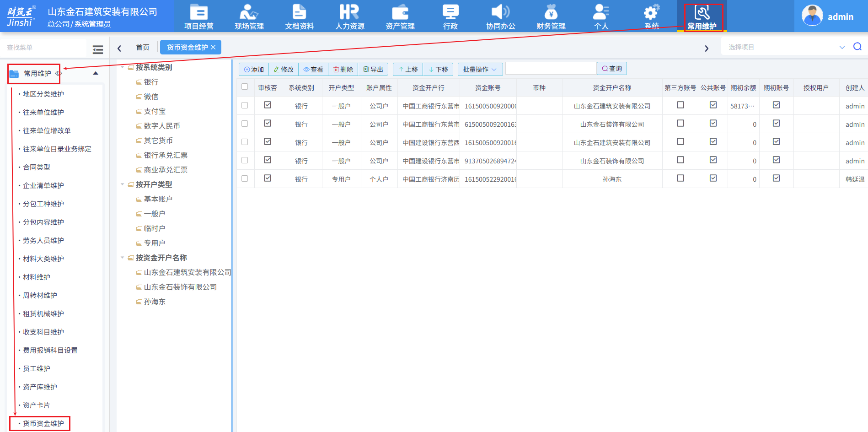The width and height of the screenshot is (868, 432).
Task: Click the 删除 button
Action: click(x=343, y=69)
